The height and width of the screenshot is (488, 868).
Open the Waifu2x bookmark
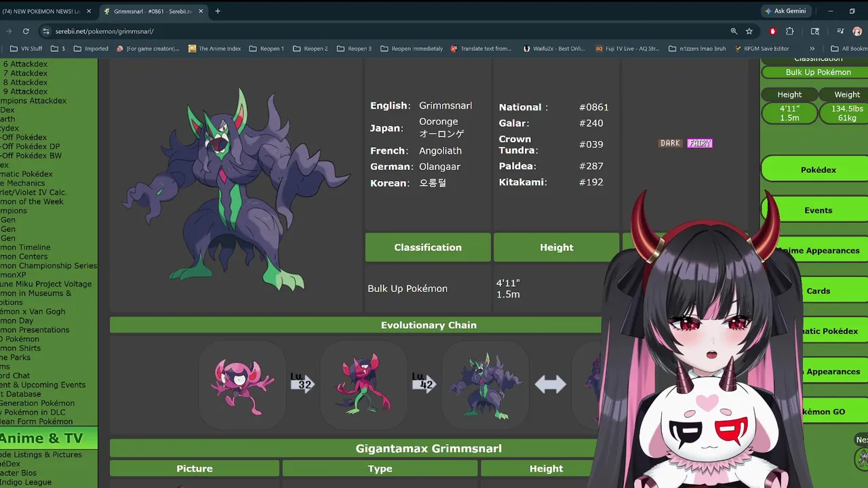point(554,49)
